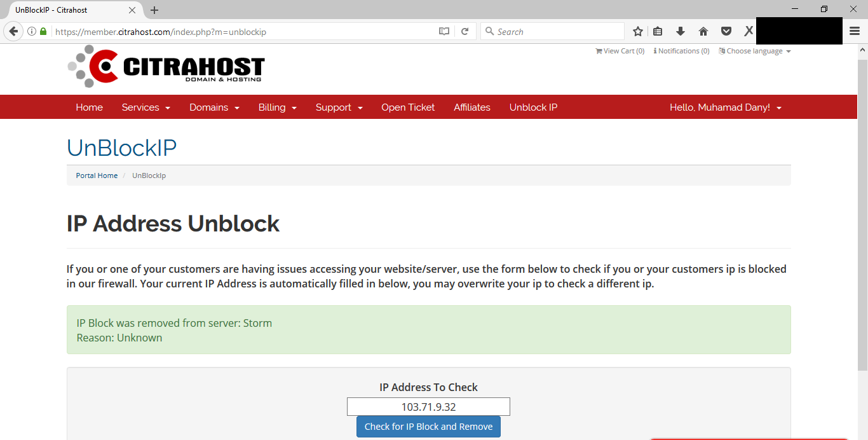The width and height of the screenshot is (868, 440).
Task: Open View Cart (0) link
Action: point(620,51)
